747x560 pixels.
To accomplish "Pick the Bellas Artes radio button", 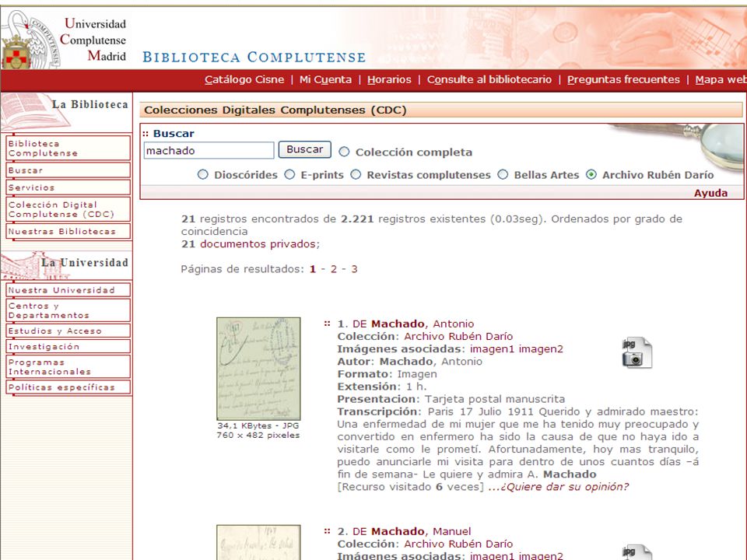I will pos(503,175).
